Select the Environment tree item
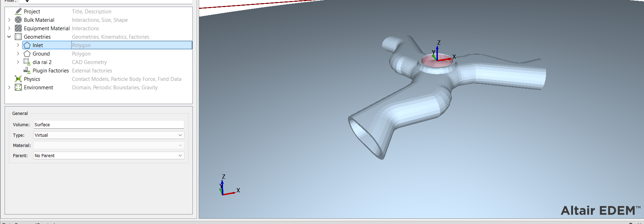 [38, 87]
